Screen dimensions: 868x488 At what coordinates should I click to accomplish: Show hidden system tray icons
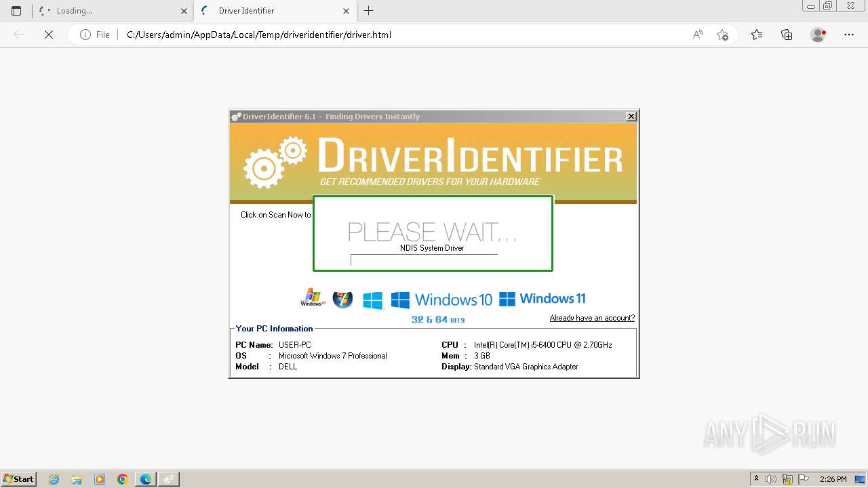coord(757,479)
